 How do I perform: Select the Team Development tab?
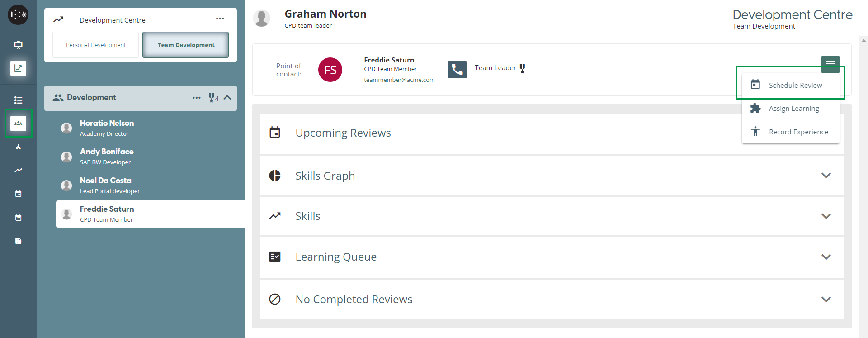tap(186, 45)
